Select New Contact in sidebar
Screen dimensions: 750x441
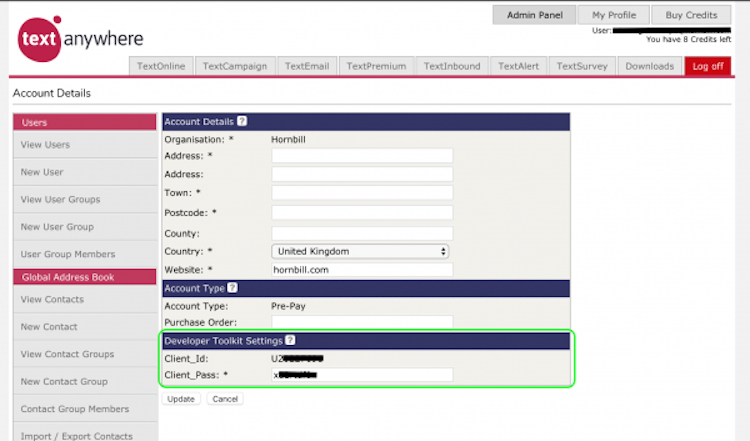click(x=85, y=327)
